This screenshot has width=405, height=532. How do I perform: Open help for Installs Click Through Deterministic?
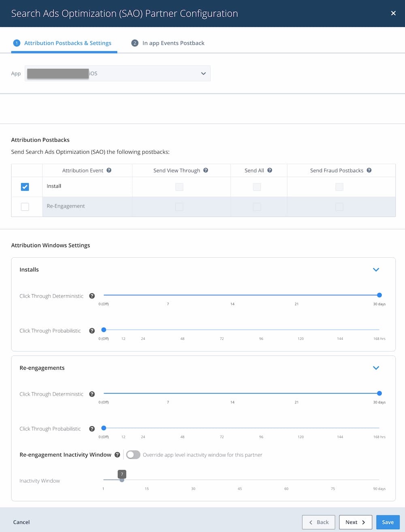coord(92,296)
